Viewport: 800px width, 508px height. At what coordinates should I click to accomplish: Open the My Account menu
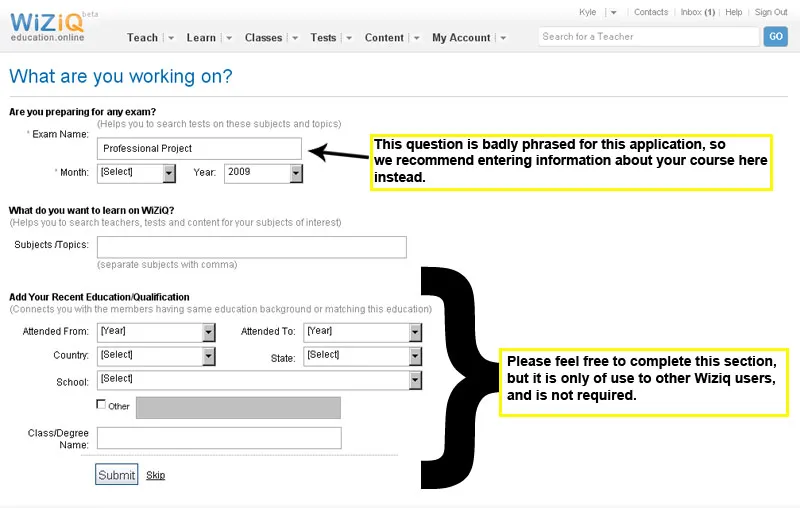click(x=461, y=38)
